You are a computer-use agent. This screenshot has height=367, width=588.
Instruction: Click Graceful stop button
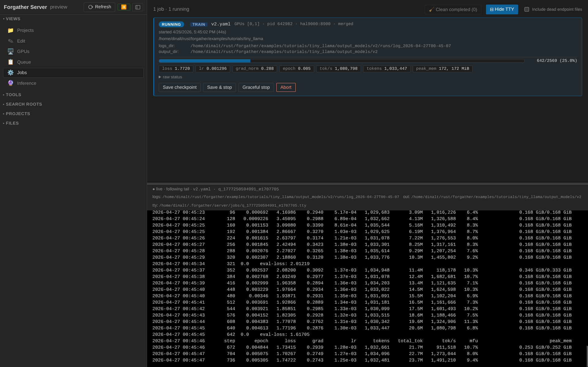[256, 88]
